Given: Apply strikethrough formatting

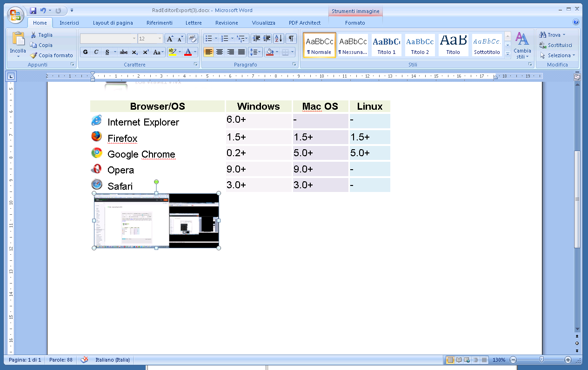Looking at the screenshot, I should 123,52.
